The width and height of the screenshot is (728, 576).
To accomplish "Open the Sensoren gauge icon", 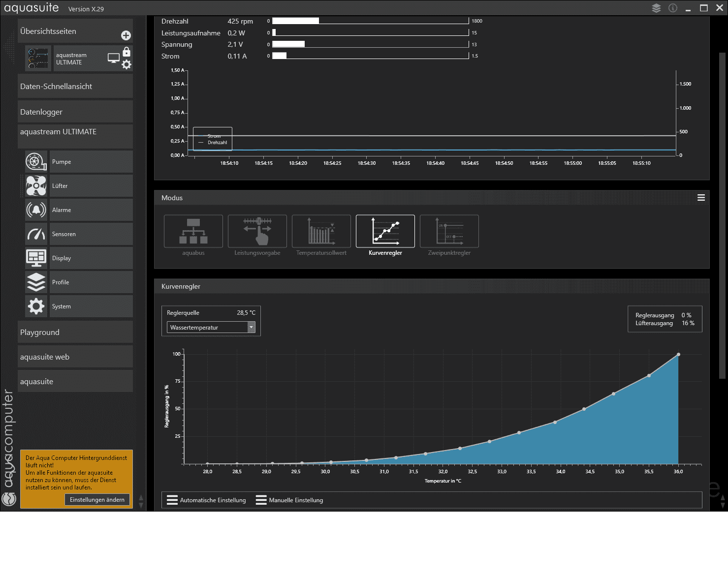I will [x=36, y=234].
